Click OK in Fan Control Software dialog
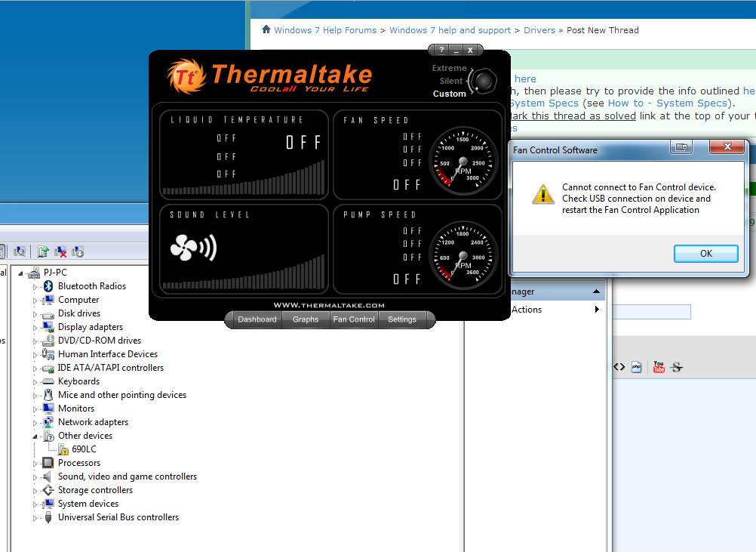 point(706,253)
